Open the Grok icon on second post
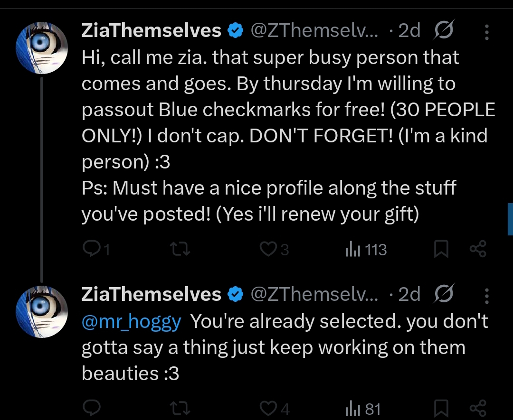This screenshot has width=513, height=420. click(444, 295)
